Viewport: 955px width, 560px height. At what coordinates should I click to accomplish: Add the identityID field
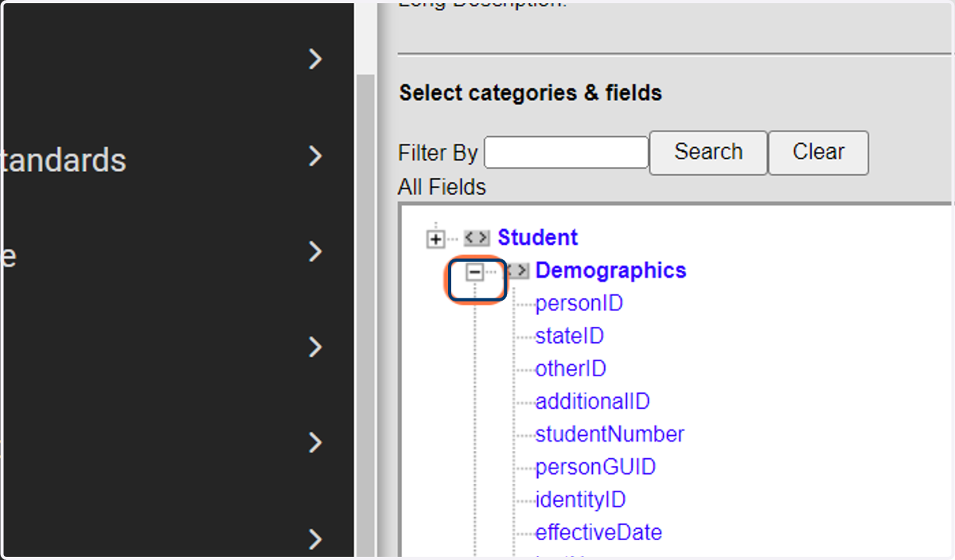(x=580, y=500)
